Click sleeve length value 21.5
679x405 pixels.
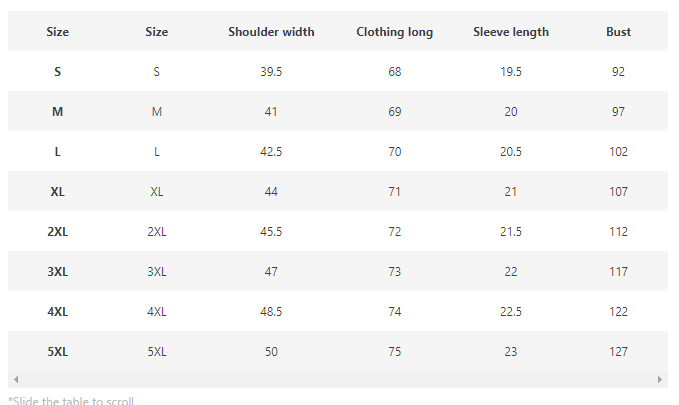coord(511,232)
